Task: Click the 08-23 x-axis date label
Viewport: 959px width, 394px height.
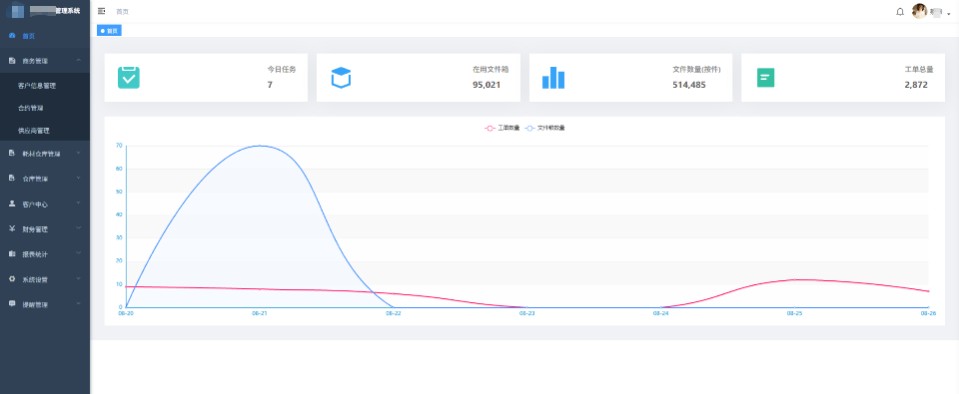Action: coord(527,313)
